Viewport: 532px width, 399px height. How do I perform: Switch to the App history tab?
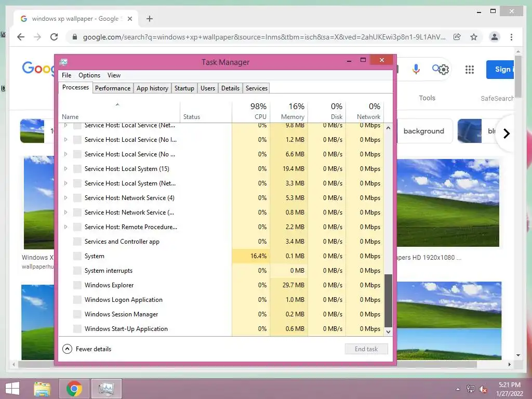[x=152, y=88]
